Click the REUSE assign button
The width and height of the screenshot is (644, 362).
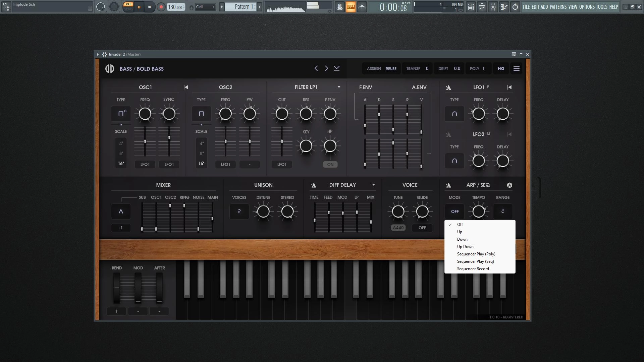tap(391, 69)
